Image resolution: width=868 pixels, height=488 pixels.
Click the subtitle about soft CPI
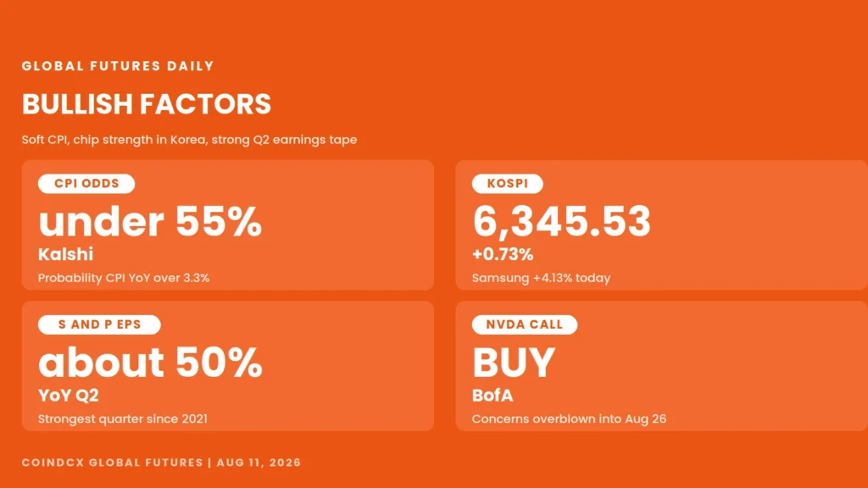(x=189, y=140)
